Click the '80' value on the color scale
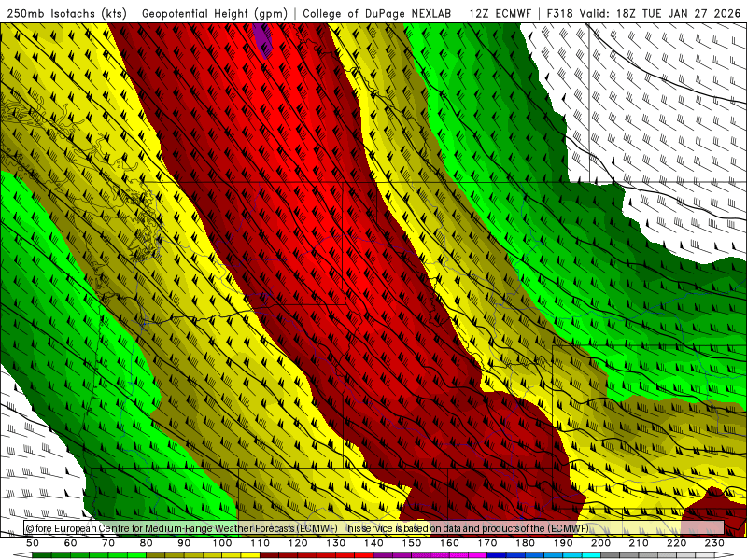 click(147, 543)
